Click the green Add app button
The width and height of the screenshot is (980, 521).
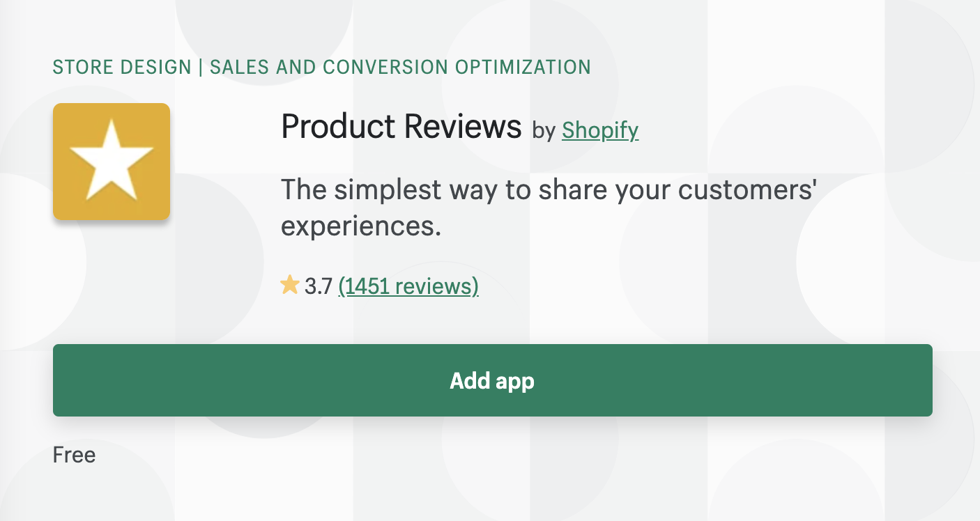click(x=493, y=380)
